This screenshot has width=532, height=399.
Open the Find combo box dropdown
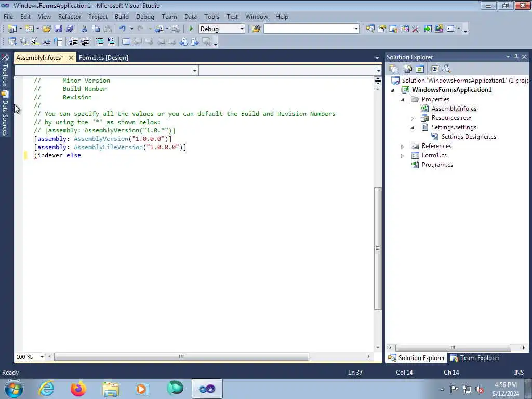tap(356, 29)
